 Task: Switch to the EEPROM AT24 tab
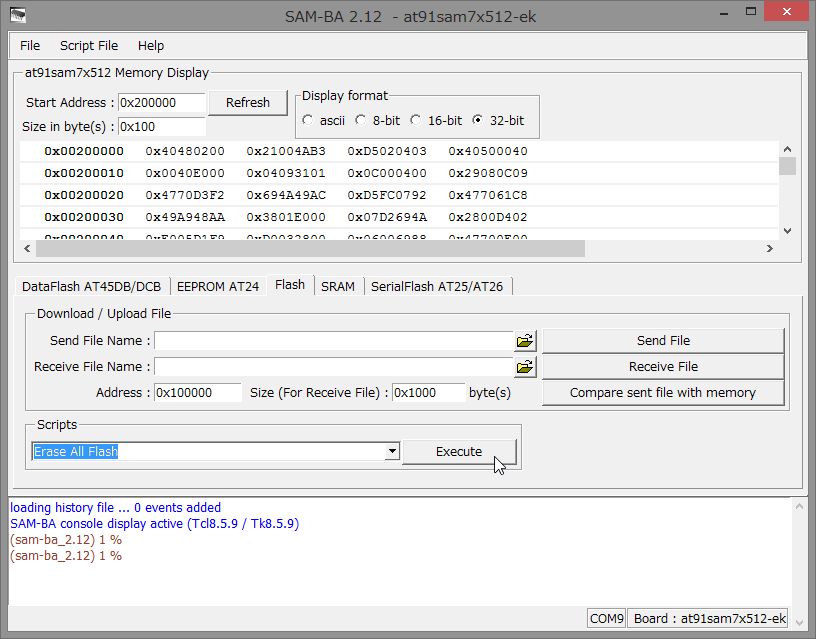pyautogui.click(x=218, y=287)
